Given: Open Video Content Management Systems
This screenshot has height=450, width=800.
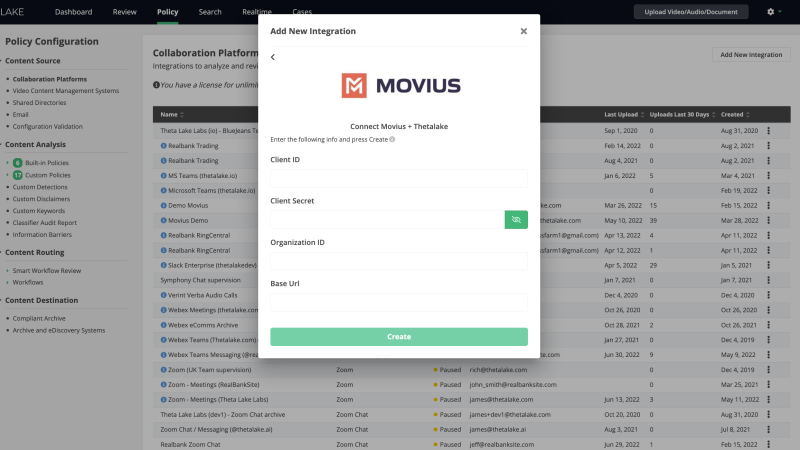Looking at the screenshot, I should click(66, 91).
